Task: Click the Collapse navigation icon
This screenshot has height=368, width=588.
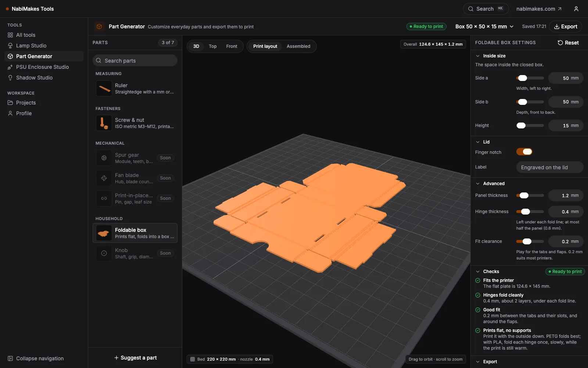Action: point(10,358)
